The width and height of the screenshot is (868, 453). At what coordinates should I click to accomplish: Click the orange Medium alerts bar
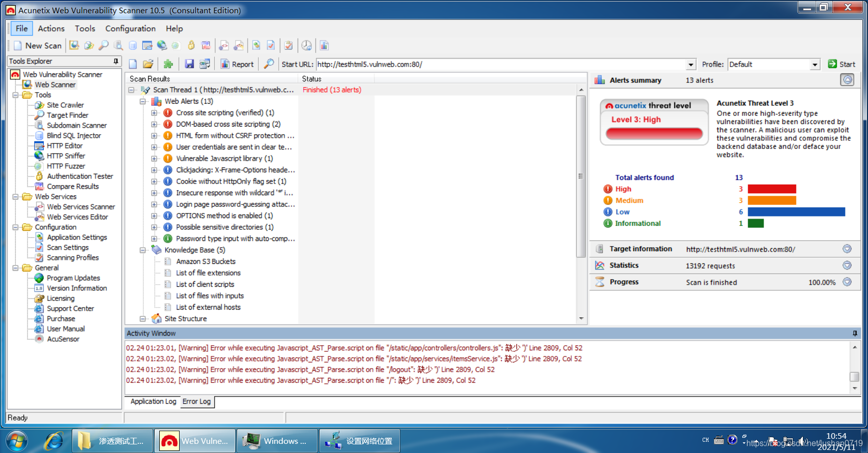[x=772, y=200]
